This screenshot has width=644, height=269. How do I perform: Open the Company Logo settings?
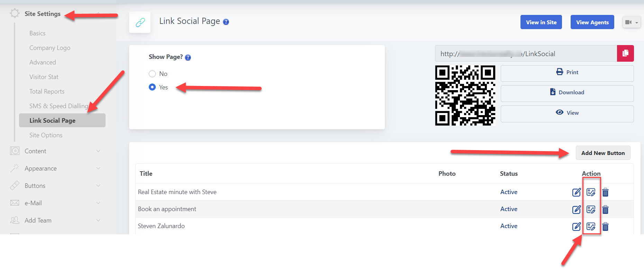click(50, 48)
